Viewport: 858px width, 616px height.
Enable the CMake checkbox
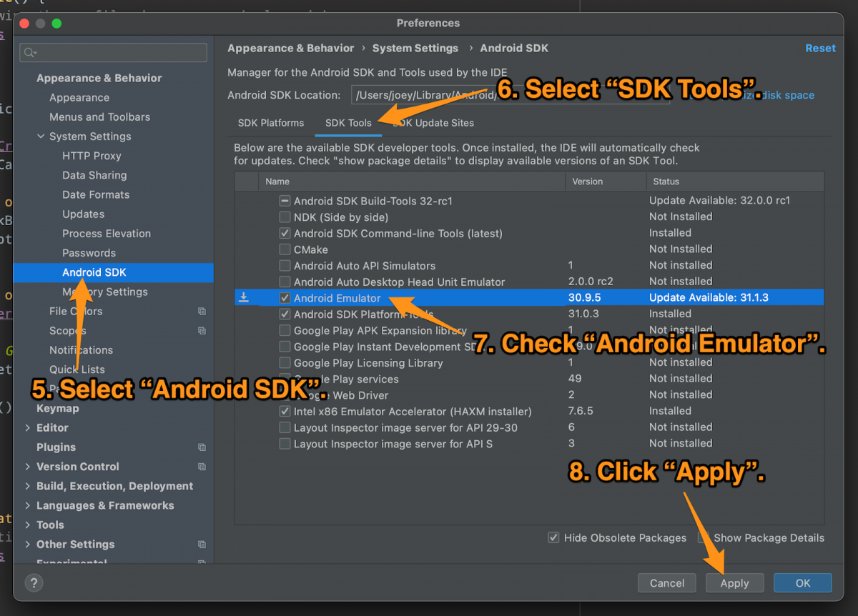pos(285,249)
